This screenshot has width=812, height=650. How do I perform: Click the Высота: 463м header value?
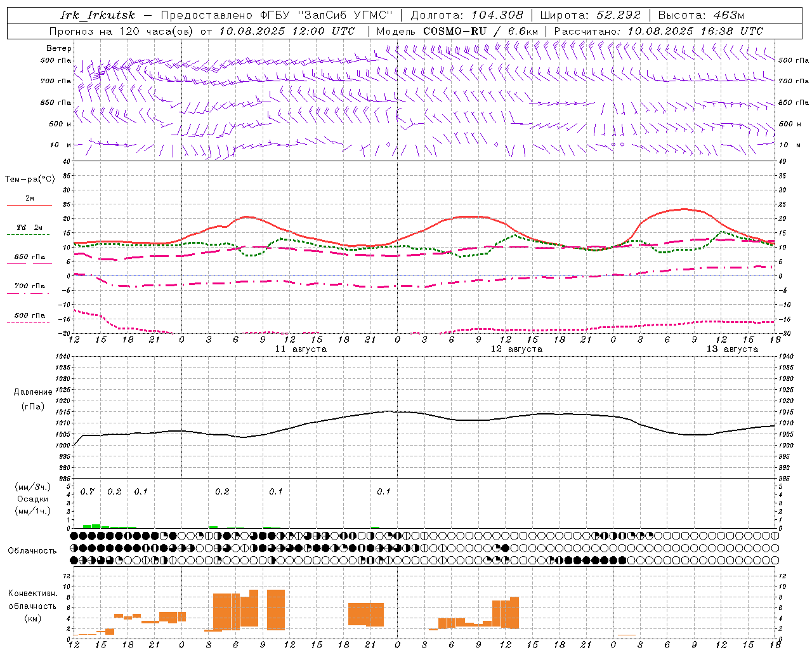coord(701,15)
